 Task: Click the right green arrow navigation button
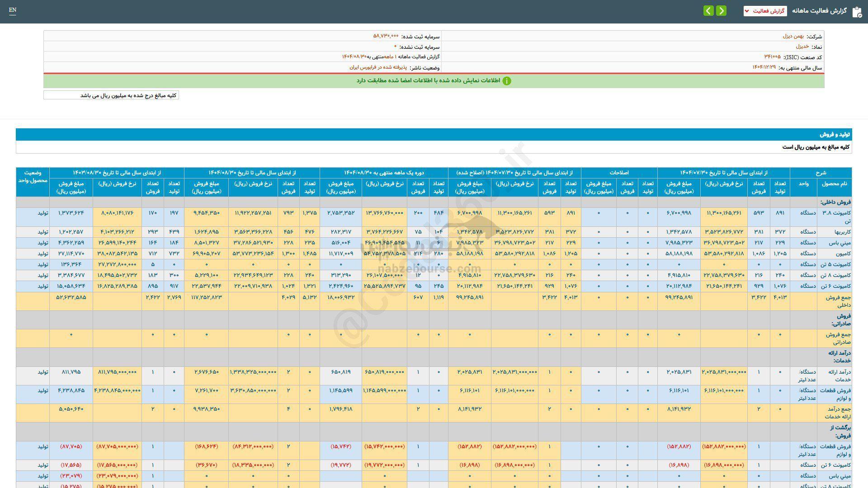722,10
